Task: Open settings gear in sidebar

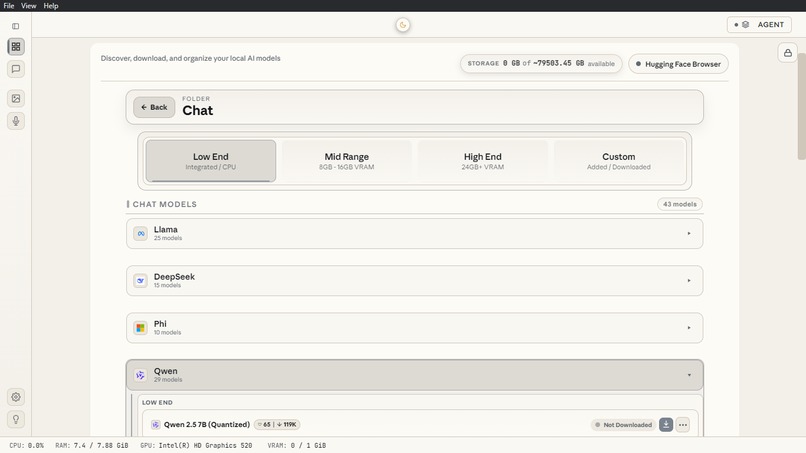Action: tap(16, 397)
